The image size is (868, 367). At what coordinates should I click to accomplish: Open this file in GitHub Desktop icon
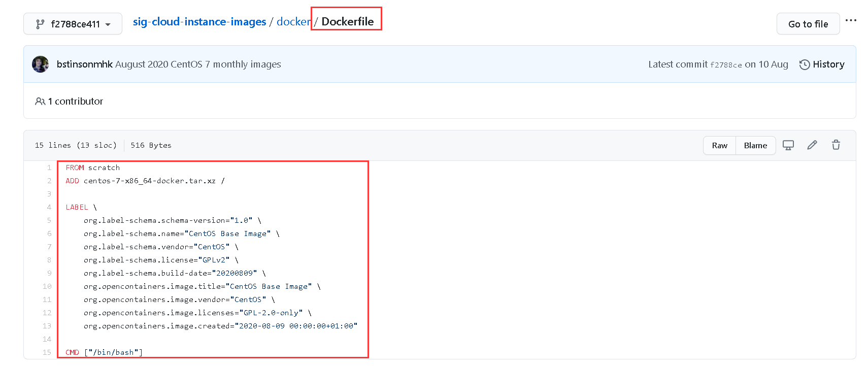tap(788, 146)
